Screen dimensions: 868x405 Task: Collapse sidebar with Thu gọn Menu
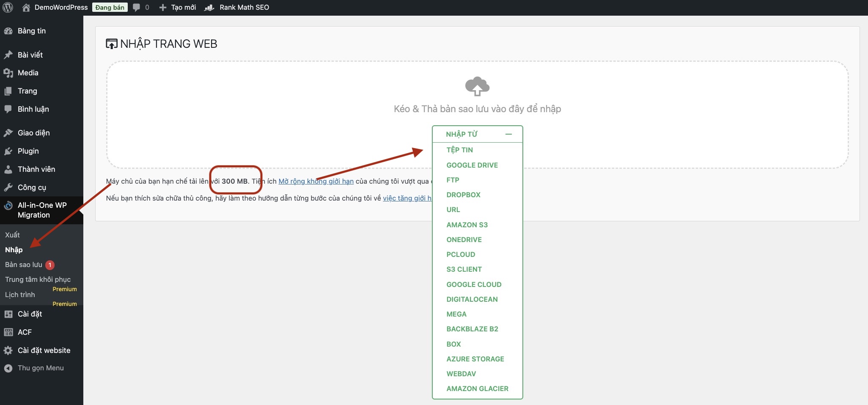(x=41, y=368)
